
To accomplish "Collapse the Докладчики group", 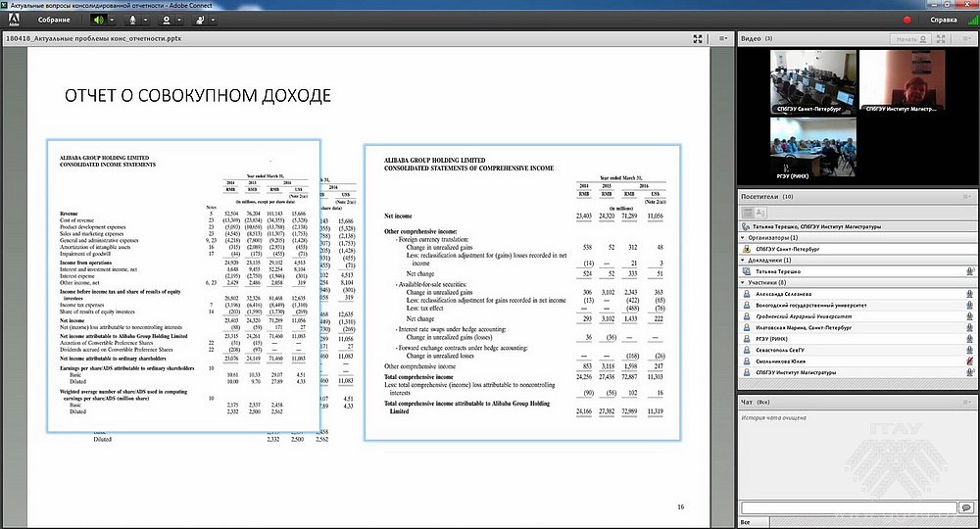I will pyautogui.click(x=743, y=261).
